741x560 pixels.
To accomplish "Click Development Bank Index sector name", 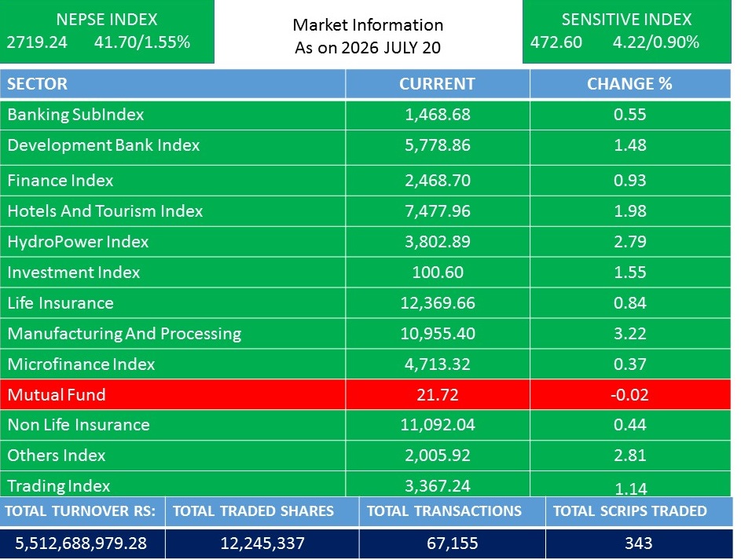I will (x=104, y=145).
